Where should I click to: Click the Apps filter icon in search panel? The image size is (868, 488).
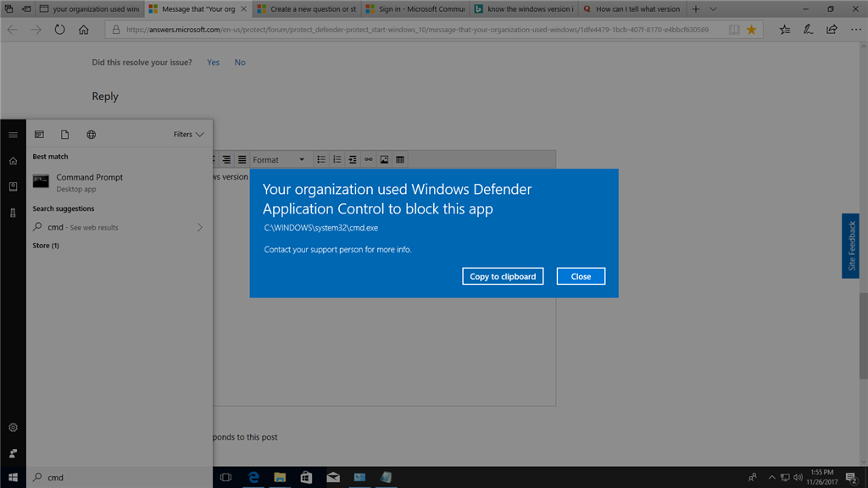click(x=39, y=135)
